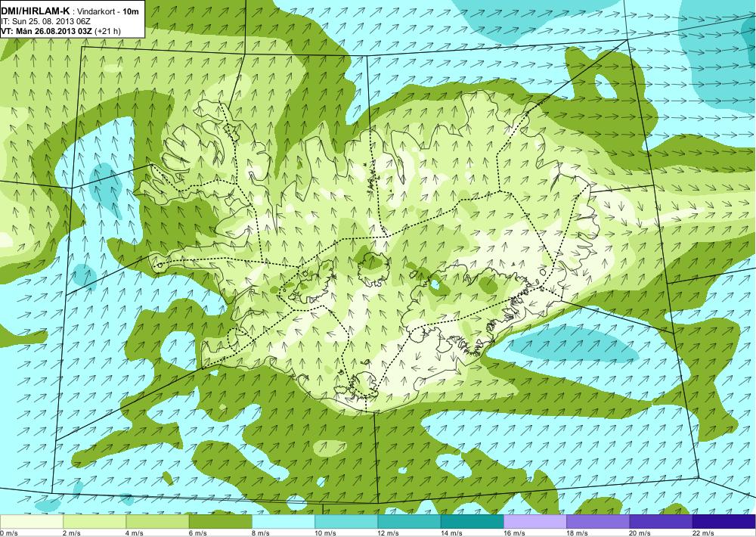756x537 pixels.
Task: Click the '8 m/s' legend label
Action: point(261,533)
